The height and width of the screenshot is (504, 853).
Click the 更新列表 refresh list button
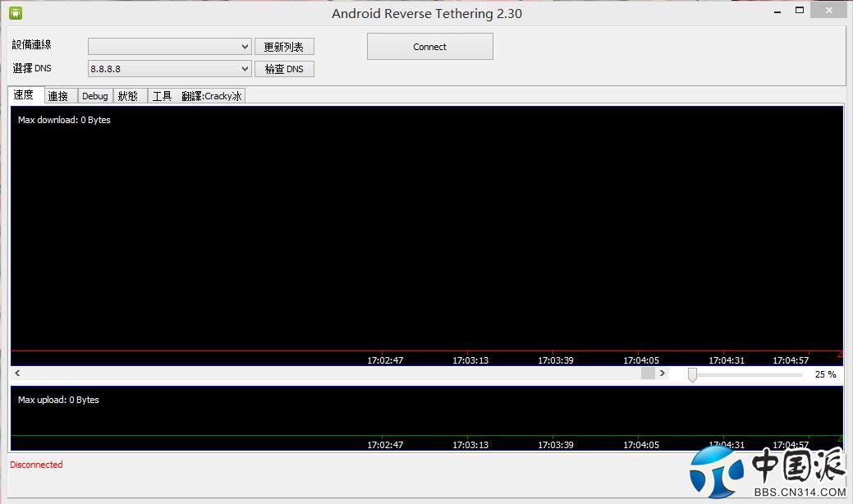pyautogui.click(x=284, y=47)
